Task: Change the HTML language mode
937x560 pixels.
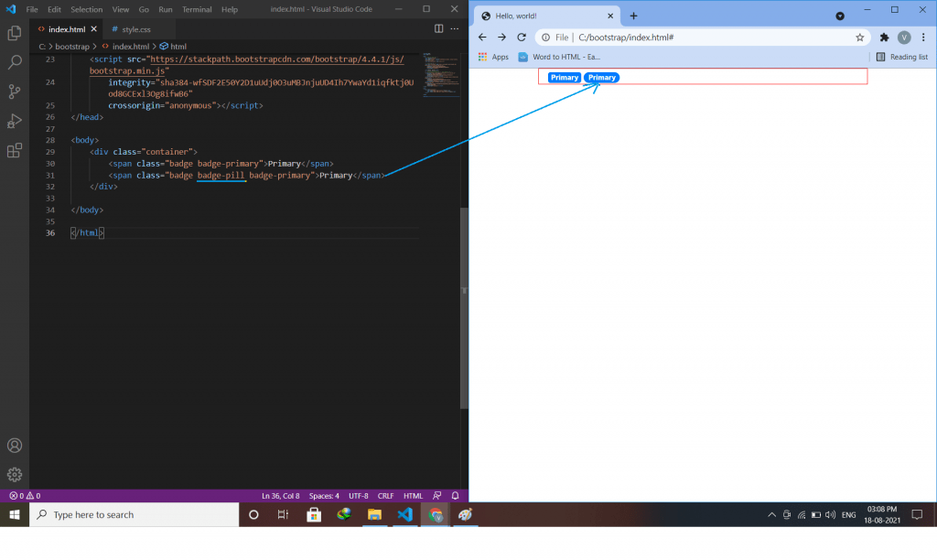Action: (413, 495)
